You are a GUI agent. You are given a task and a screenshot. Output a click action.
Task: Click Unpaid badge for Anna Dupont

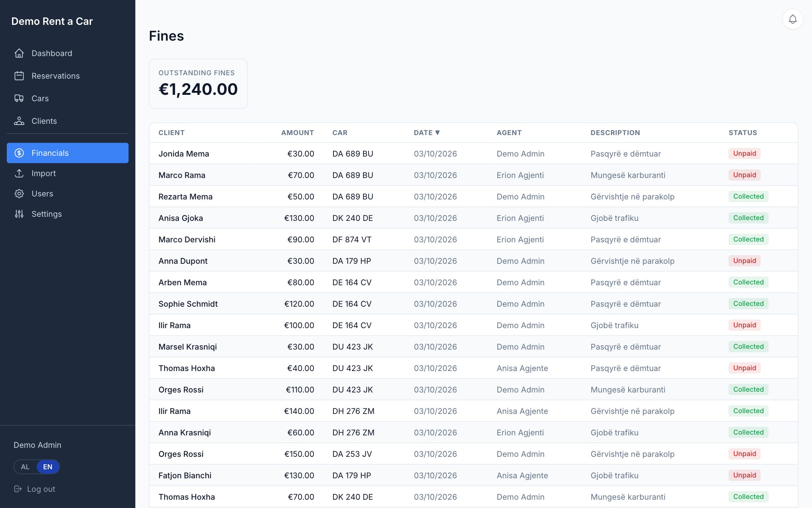point(744,261)
